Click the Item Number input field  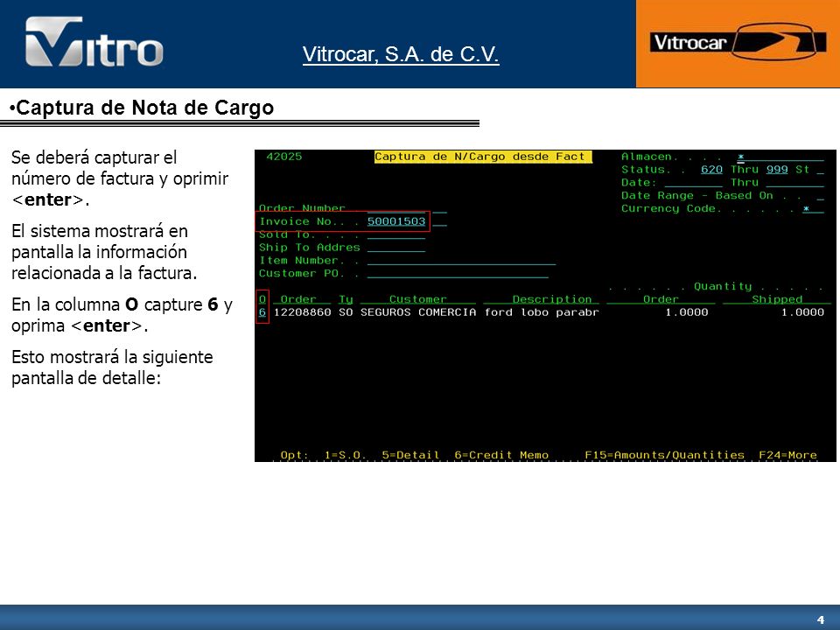point(461,261)
